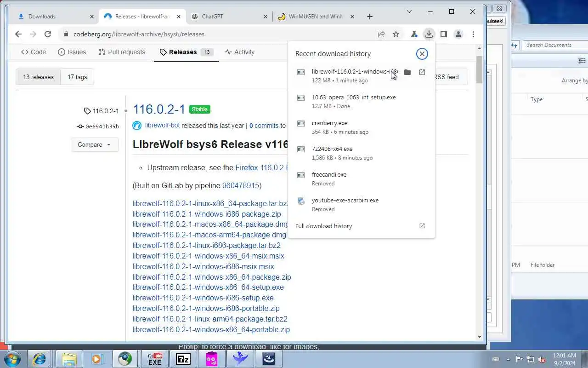
Task: Open the Pull requests tab
Action: [122, 52]
